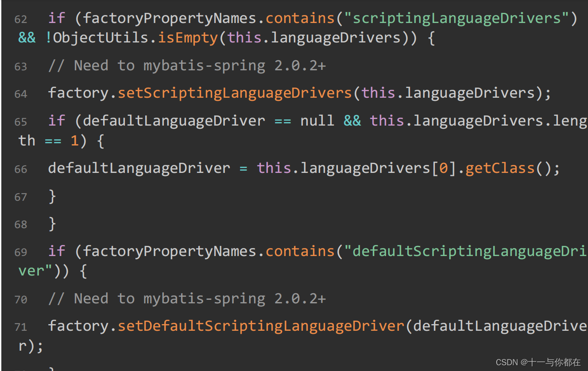Viewport: 588px width, 371px height.
Task: Click the getClass method call
Action: 500,168
